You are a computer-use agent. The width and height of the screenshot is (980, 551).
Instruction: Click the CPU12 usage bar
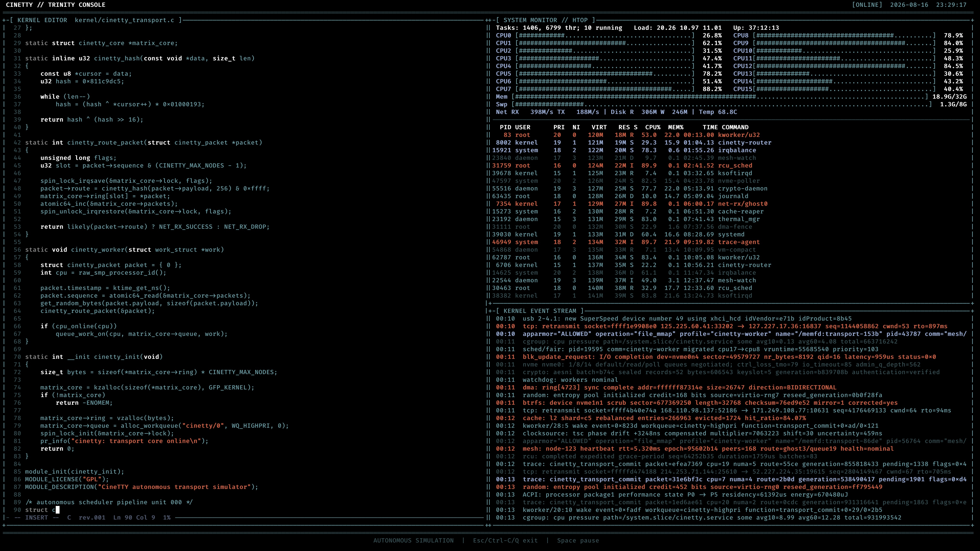pos(844,66)
